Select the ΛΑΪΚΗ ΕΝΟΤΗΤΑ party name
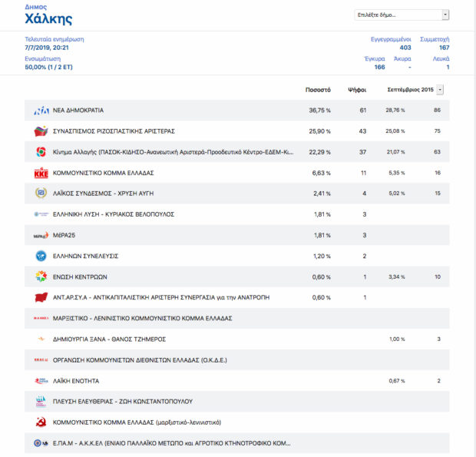 coord(76,381)
